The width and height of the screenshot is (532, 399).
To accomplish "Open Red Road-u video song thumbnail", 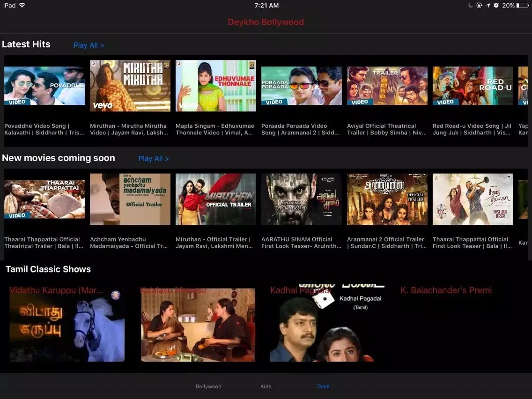I will (x=473, y=86).
